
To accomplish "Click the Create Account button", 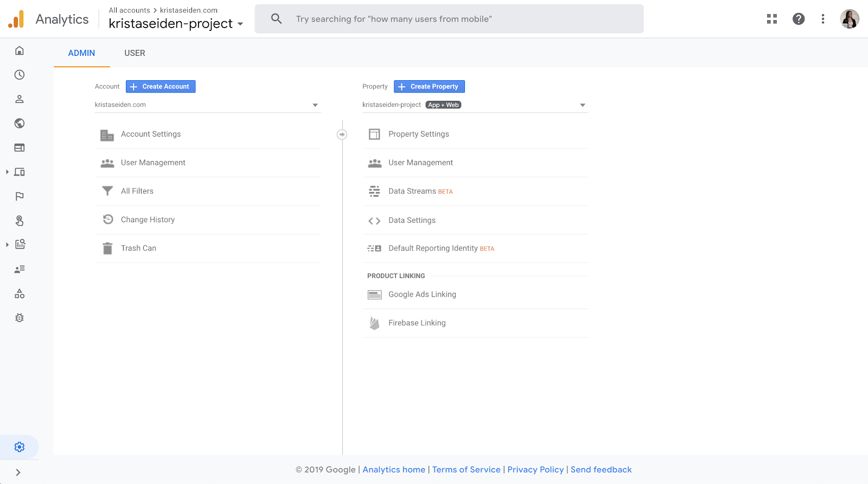I will 161,87.
